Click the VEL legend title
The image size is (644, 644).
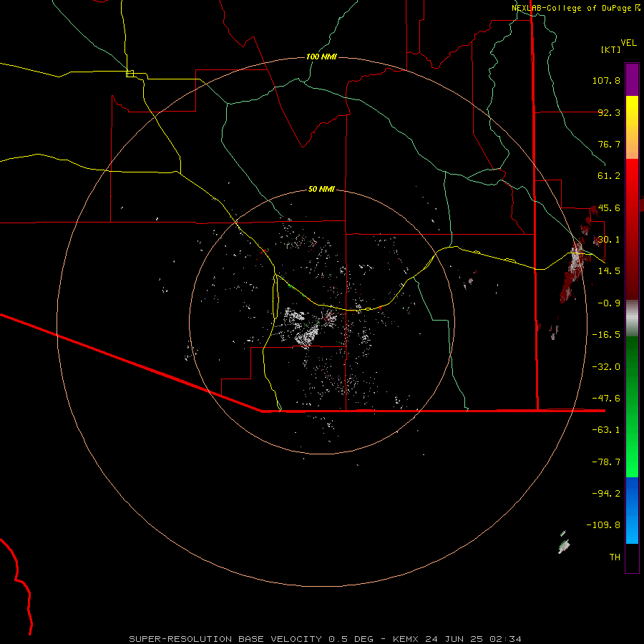click(x=628, y=43)
